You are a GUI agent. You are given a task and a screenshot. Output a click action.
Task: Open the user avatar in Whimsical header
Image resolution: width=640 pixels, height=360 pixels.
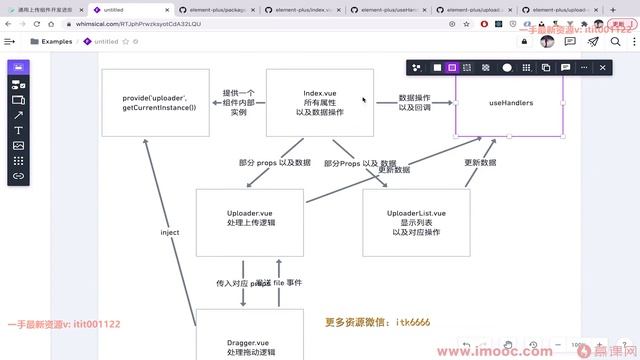coord(547,41)
